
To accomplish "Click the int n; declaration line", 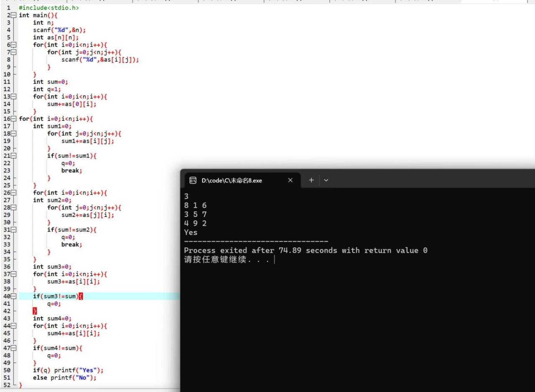I will tap(43, 23).
